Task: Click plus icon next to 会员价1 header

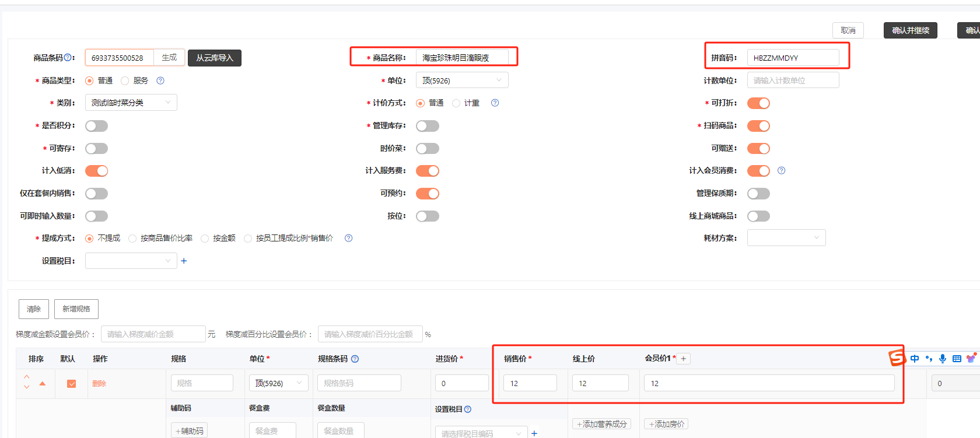Action: tap(683, 359)
